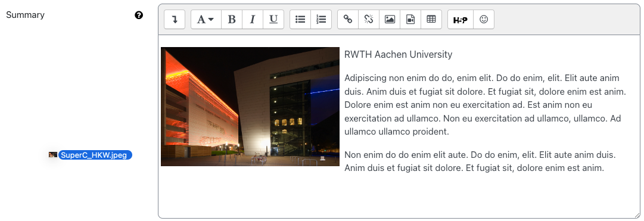Image resolution: width=644 pixels, height=221 pixels.
Task: Click the H5P content button
Action: (461, 19)
